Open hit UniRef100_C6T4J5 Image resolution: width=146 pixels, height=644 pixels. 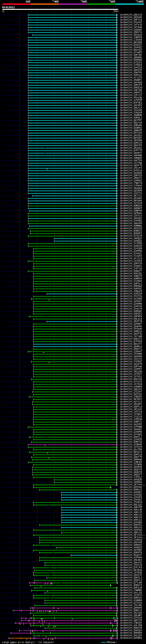131,25
